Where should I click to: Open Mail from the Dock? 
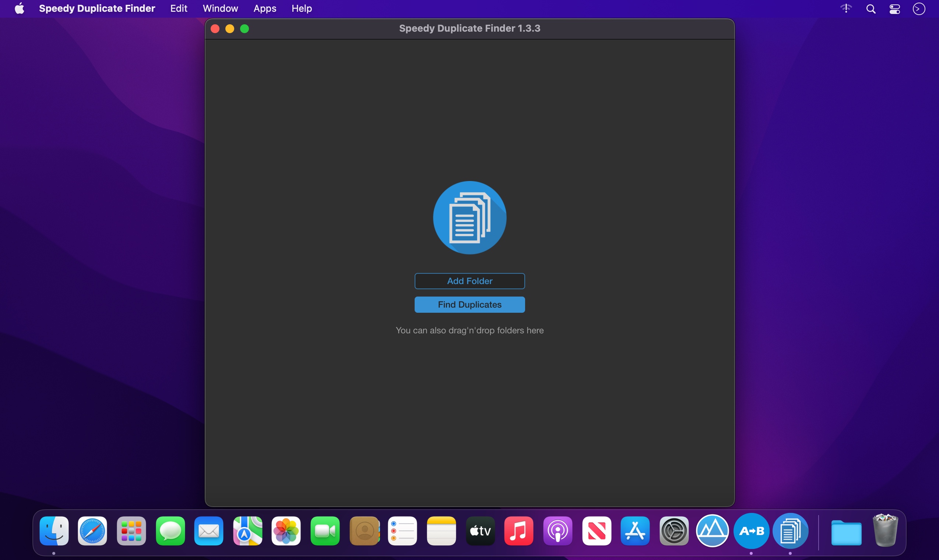(209, 531)
